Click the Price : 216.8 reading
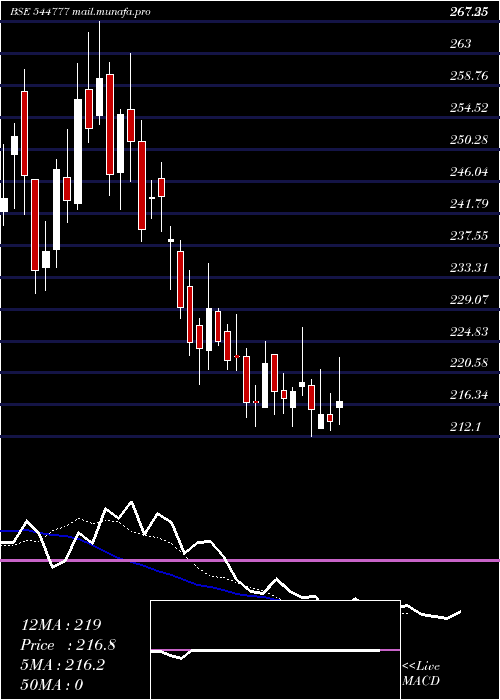The height and width of the screenshot is (700, 500). click(x=68, y=645)
